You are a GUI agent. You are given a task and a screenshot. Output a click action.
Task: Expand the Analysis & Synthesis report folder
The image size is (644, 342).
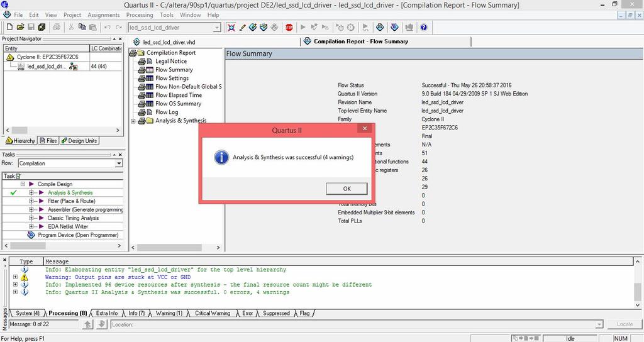(133, 121)
